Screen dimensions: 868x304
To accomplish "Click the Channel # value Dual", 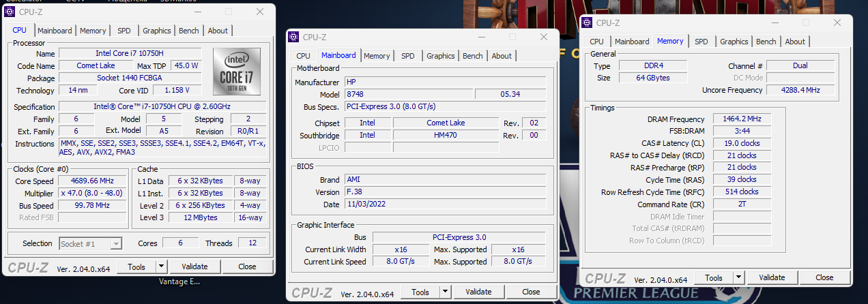I will tap(800, 65).
